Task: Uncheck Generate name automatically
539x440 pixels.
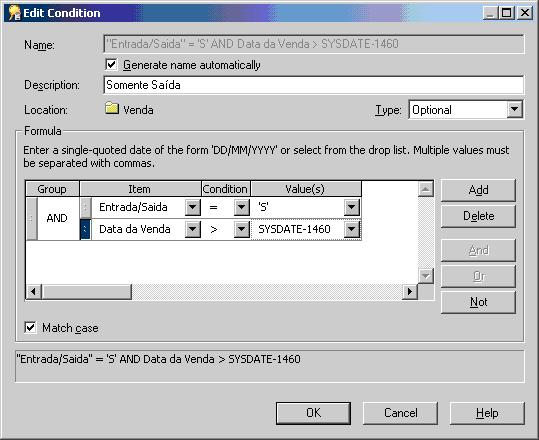Action: 111,65
